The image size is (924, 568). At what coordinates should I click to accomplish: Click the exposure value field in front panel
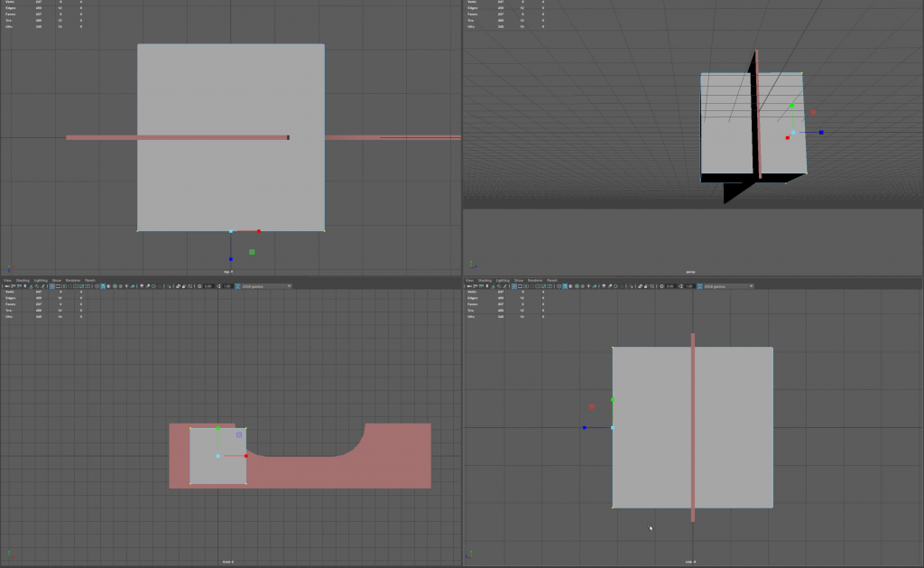[208, 286]
